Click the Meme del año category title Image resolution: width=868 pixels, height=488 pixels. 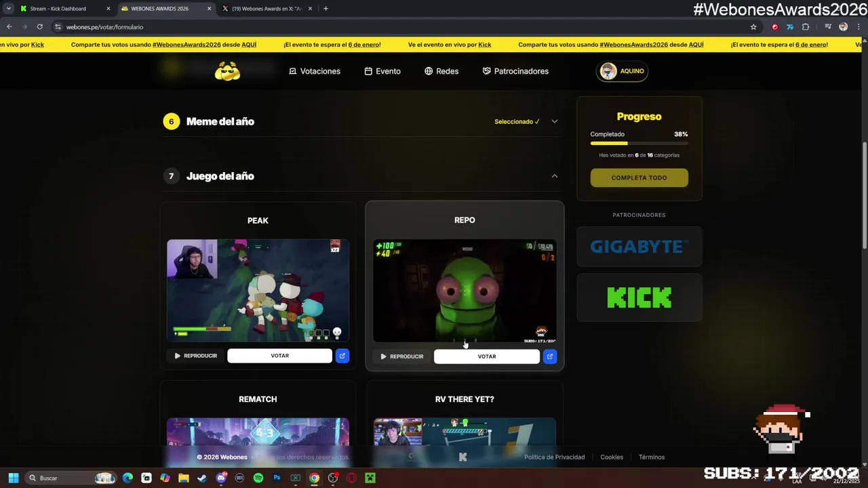click(220, 122)
